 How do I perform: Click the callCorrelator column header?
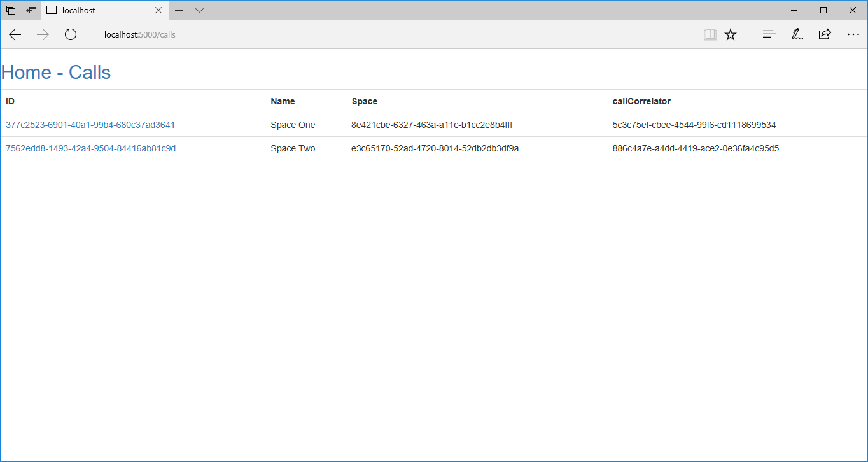(x=641, y=101)
